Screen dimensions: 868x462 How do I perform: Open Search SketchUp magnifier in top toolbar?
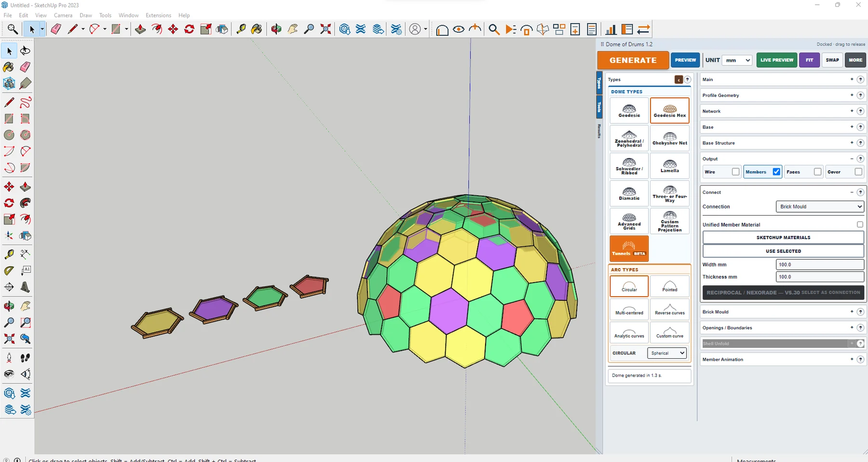(x=13, y=29)
